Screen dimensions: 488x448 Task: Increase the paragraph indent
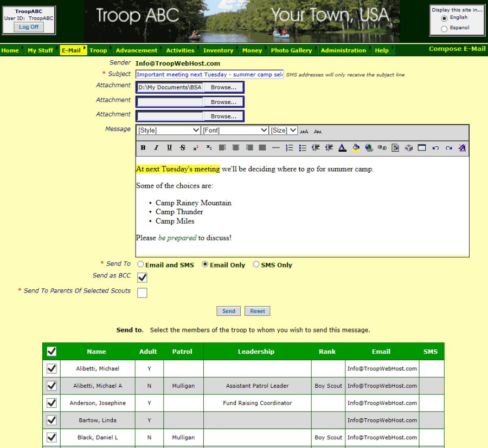pos(329,148)
